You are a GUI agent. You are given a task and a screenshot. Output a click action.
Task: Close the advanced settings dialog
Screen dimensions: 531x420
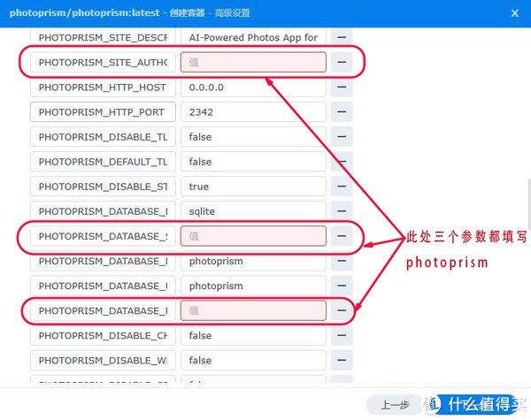click(515, 13)
